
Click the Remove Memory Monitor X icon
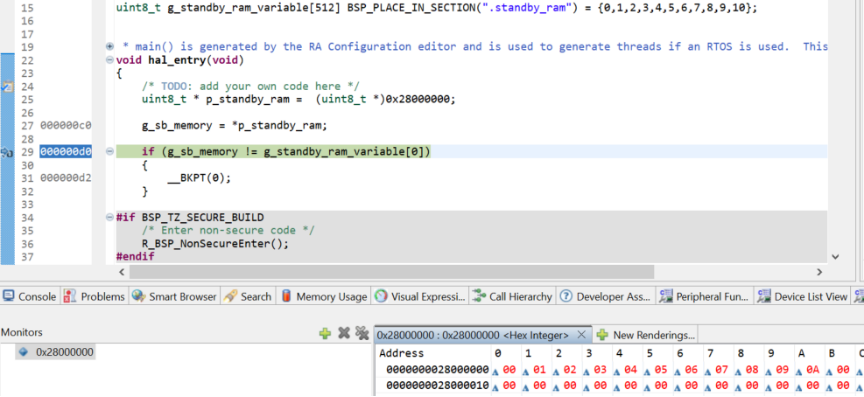pos(344,333)
